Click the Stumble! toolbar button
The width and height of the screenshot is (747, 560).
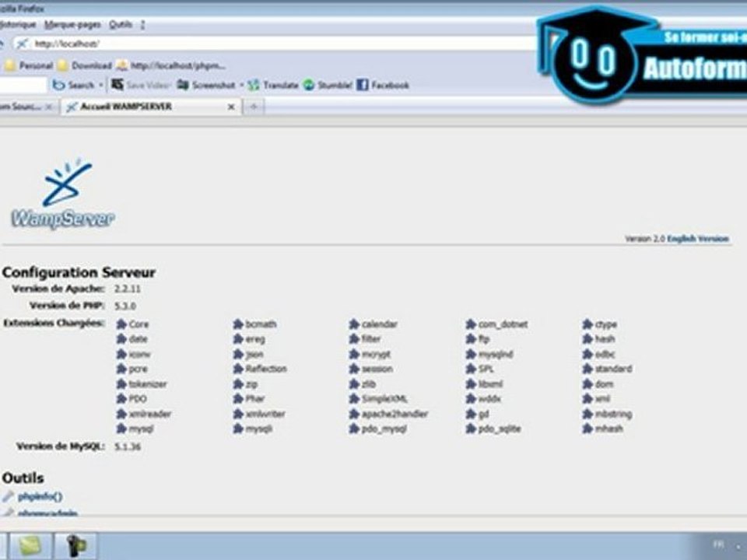[328, 86]
